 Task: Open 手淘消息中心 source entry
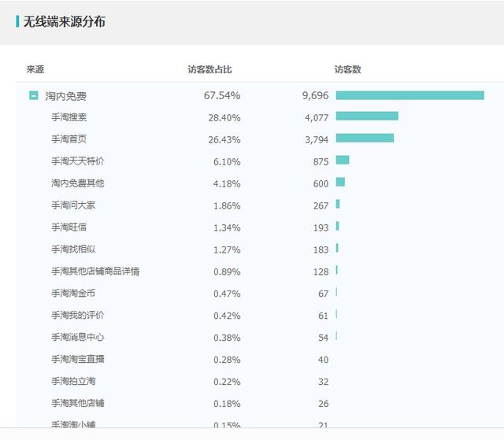77,337
